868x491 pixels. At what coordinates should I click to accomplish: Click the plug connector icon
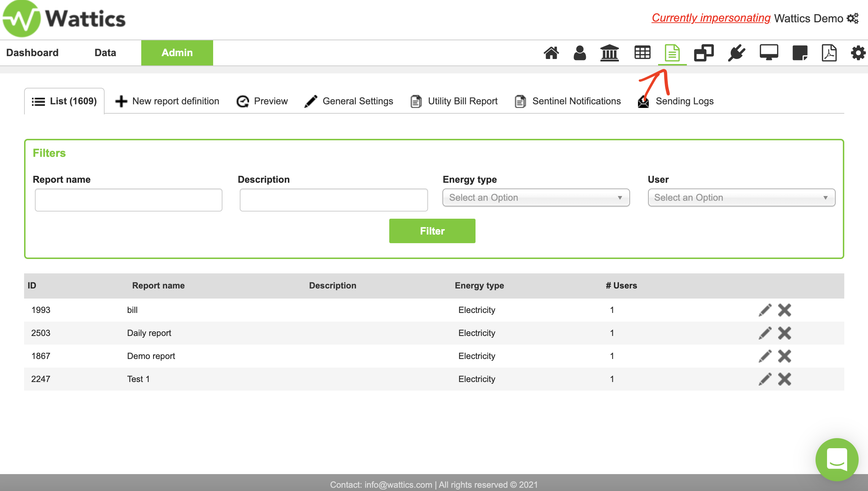736,53
